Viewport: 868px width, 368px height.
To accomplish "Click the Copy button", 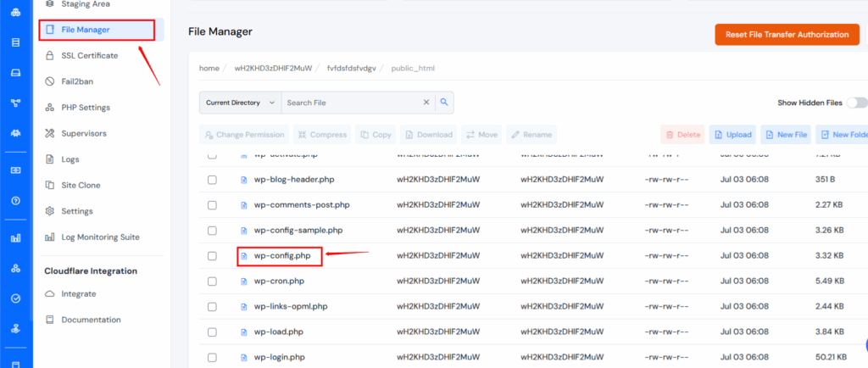I will [376, 135].
